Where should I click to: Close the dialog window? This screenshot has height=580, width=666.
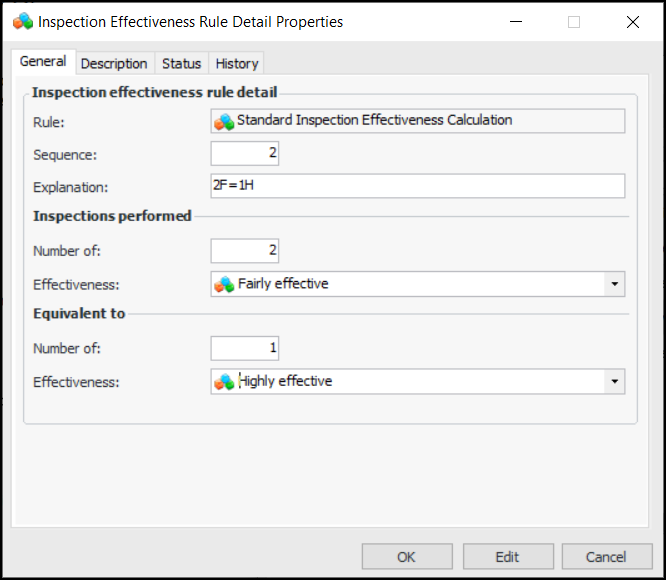click(x=632, y=21)
